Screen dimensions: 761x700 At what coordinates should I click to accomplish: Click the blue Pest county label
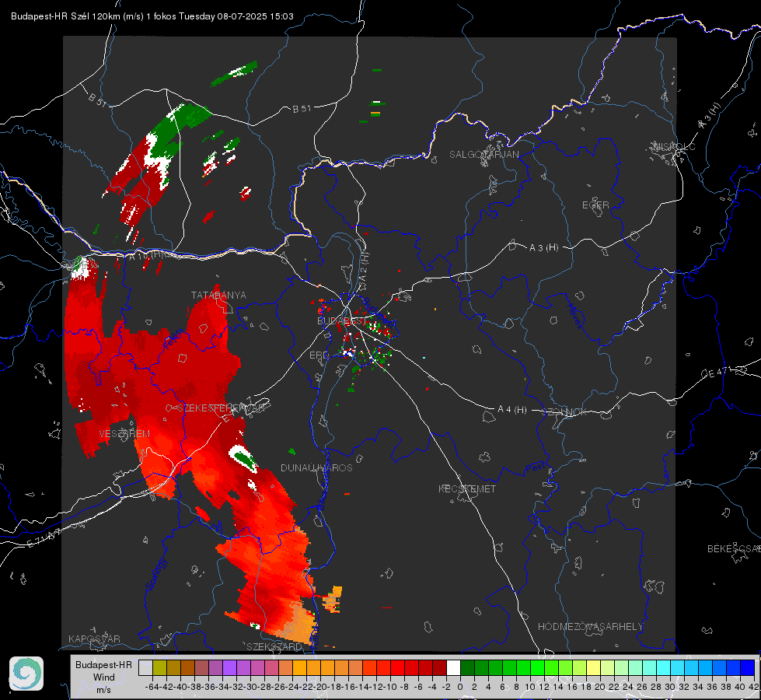point(536,468)
